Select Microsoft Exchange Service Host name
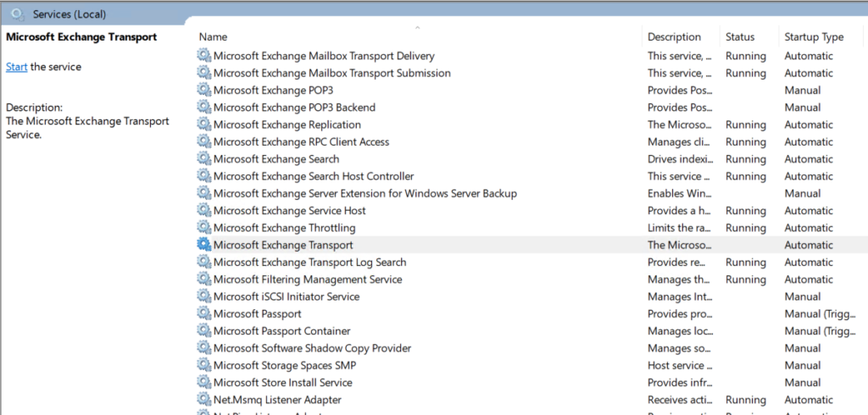The height and width of the screenshot is (415, 868). 290,210
